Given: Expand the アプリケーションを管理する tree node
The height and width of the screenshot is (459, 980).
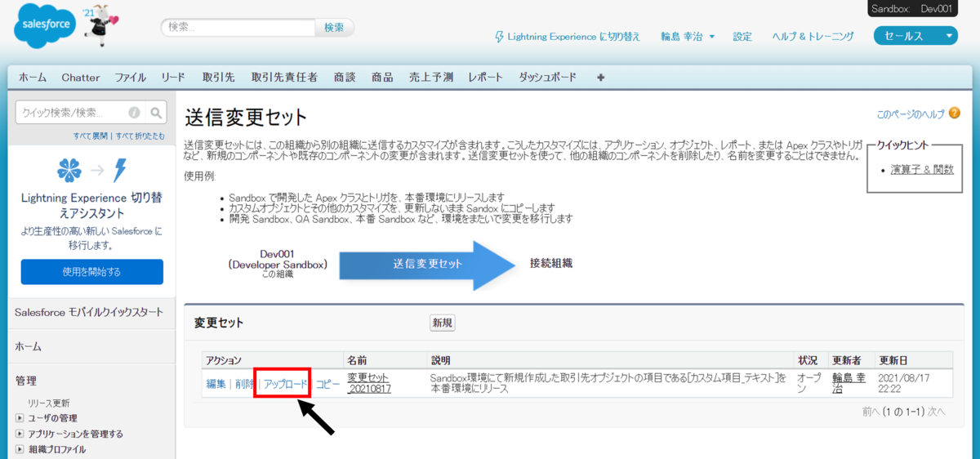Looking at the screenshot, I should coord(20,434).
